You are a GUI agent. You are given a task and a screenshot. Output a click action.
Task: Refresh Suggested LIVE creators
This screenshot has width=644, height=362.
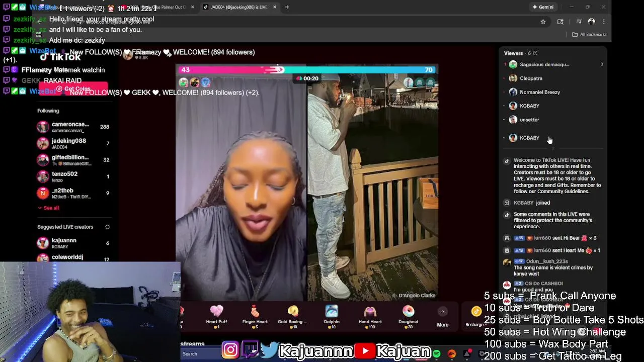click(x=107, y=227)
